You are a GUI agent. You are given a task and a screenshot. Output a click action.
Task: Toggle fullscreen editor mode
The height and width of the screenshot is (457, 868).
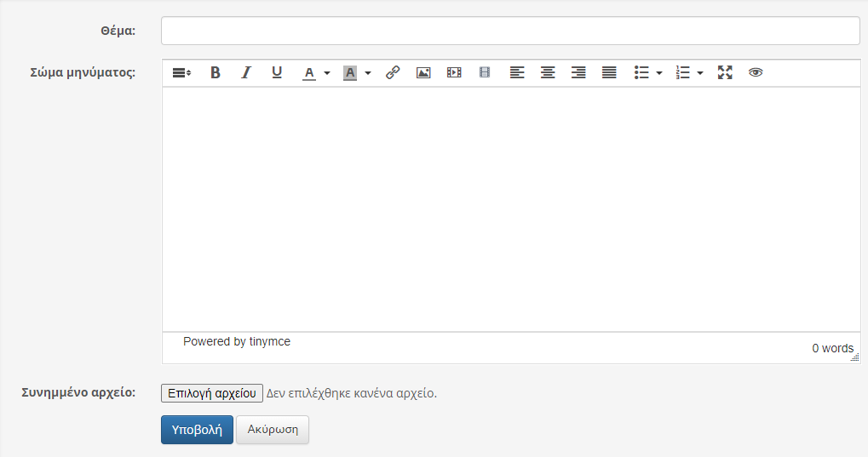pos(725,73)
